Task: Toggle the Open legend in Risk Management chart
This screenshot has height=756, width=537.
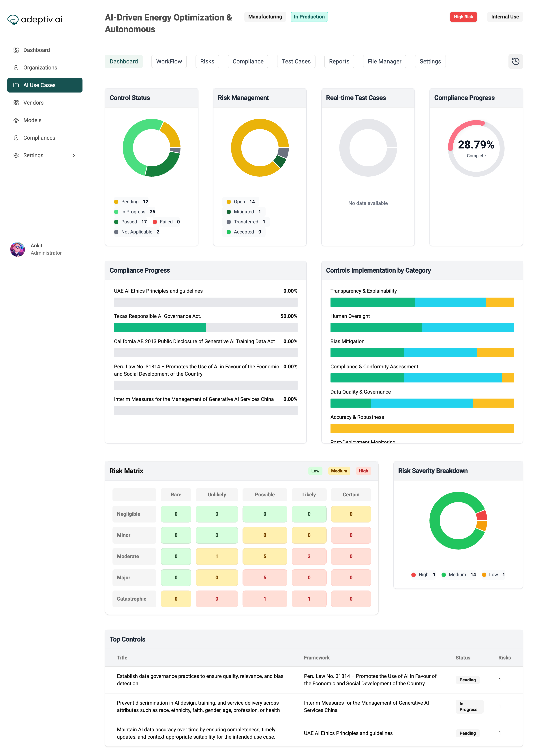Action: [x=239, y=202]
